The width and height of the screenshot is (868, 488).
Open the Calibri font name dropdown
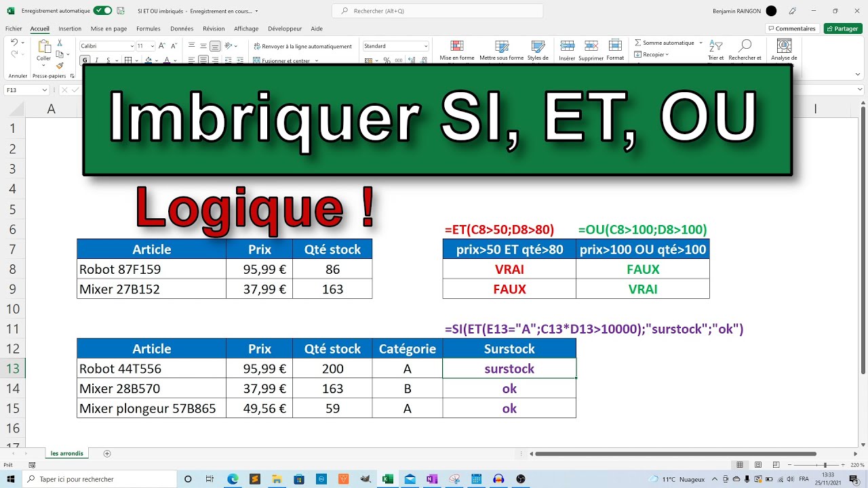132,46
